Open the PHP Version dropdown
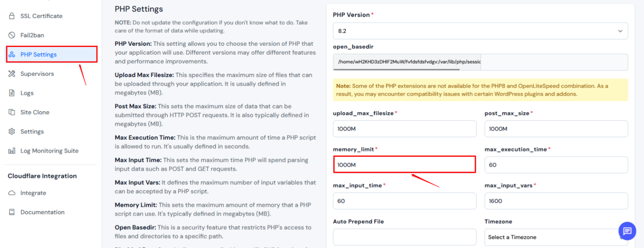The width and height of the screenshot is (644, 248). coord(480,31)
